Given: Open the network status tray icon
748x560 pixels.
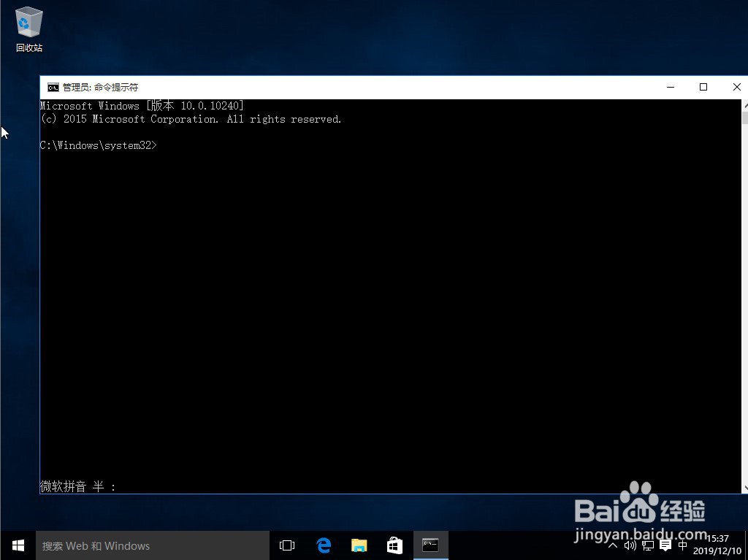Looking at the screenshot, I should point(647,545).
